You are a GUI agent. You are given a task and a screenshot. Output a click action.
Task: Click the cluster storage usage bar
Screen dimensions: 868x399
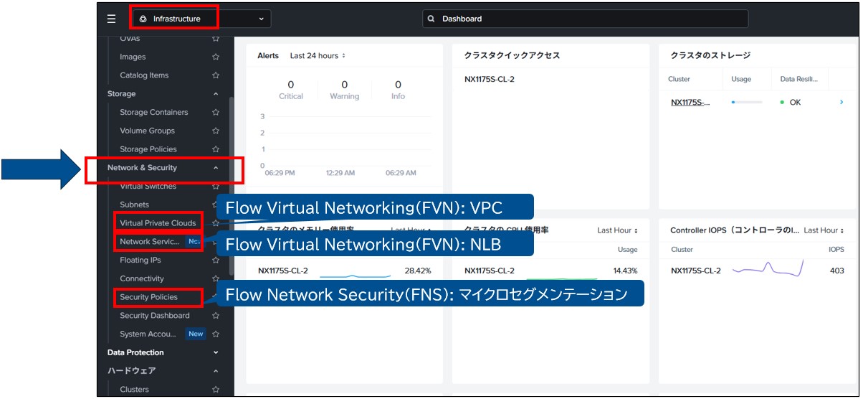click(746, 103)
